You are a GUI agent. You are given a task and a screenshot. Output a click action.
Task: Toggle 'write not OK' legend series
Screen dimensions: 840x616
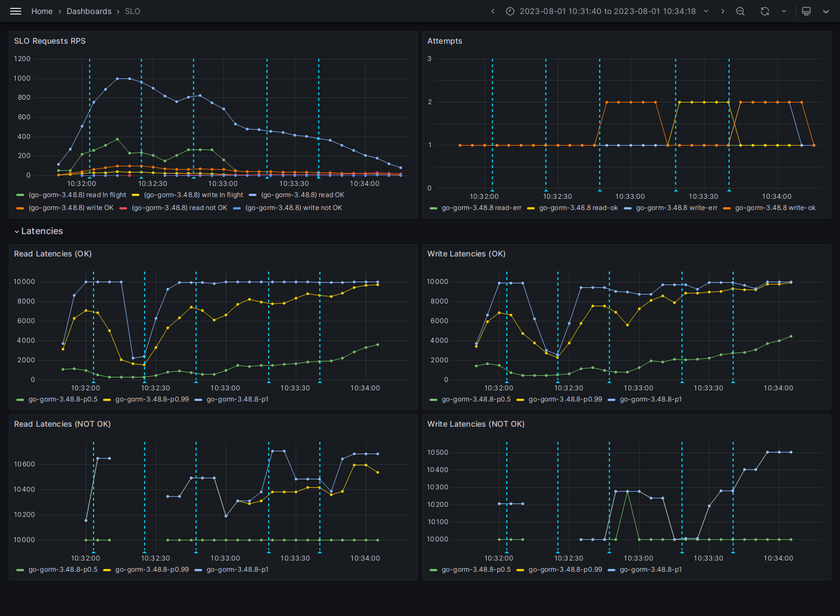click(293, 208)
